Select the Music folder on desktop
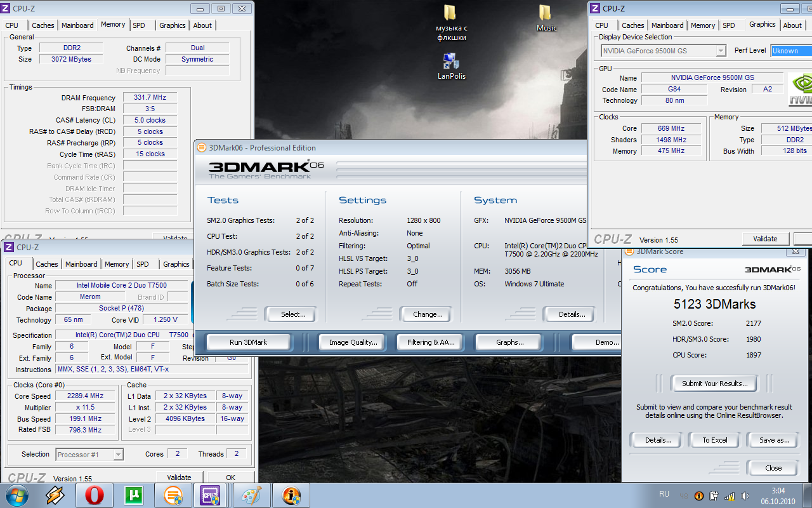 coord(546,18)
